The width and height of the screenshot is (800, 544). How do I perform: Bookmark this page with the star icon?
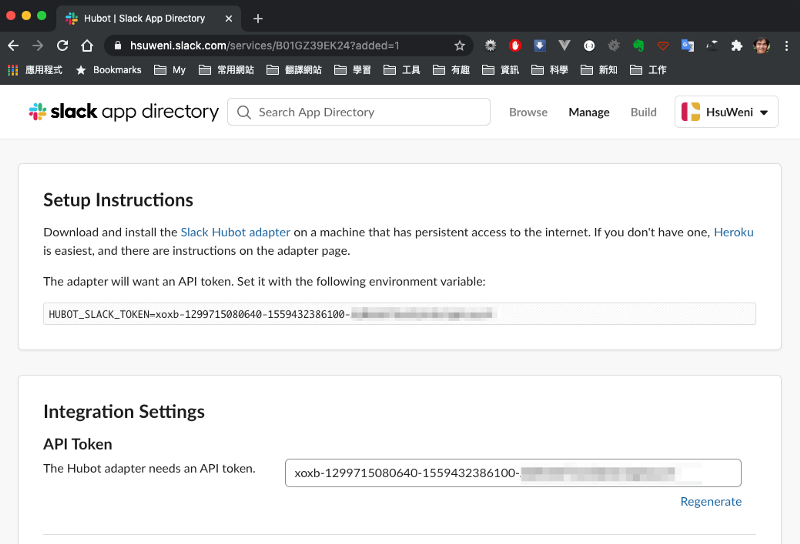click(459, 46)
